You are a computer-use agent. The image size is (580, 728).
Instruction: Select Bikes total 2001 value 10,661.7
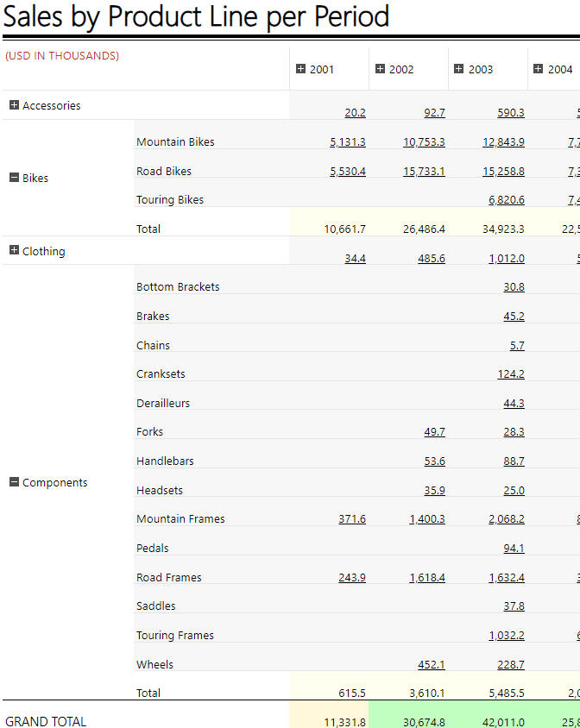coord(344,229)
